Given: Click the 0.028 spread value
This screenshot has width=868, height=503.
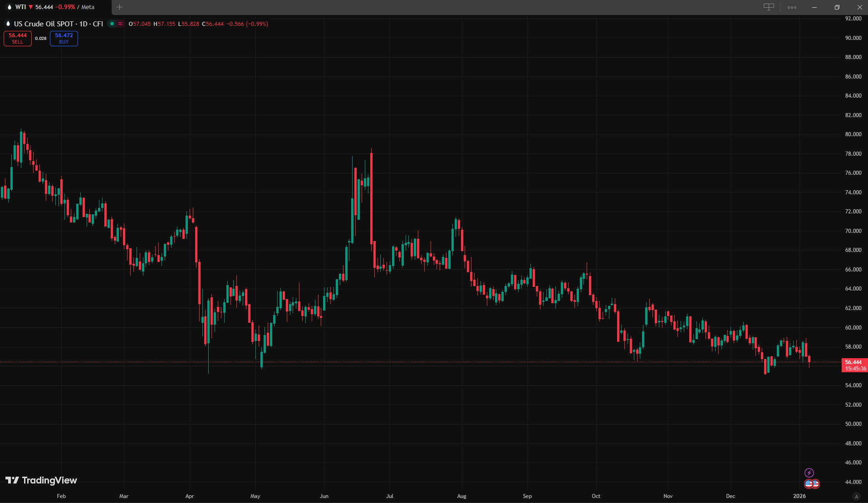Looking at the screenshot, I should point(41,39).
